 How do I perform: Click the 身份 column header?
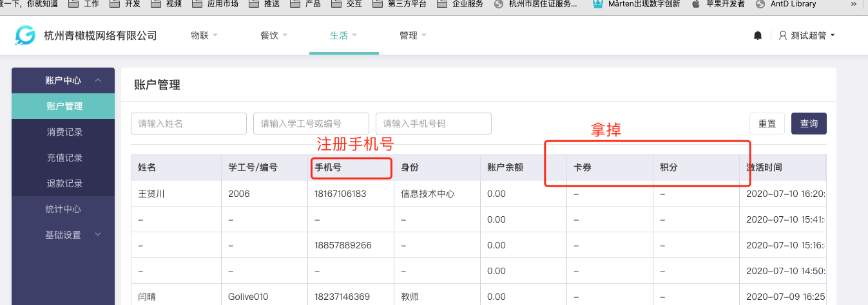(436, 167)
